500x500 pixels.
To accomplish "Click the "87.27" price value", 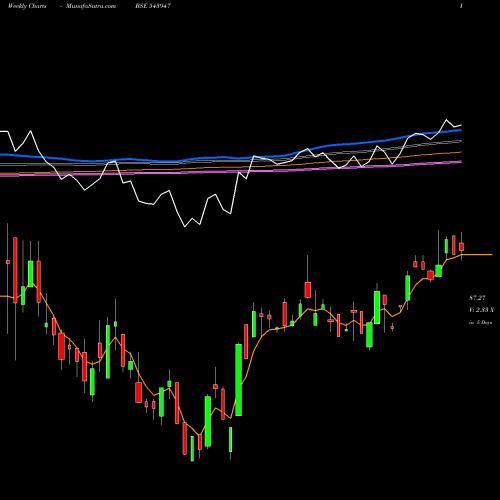I will pos(477,298).
